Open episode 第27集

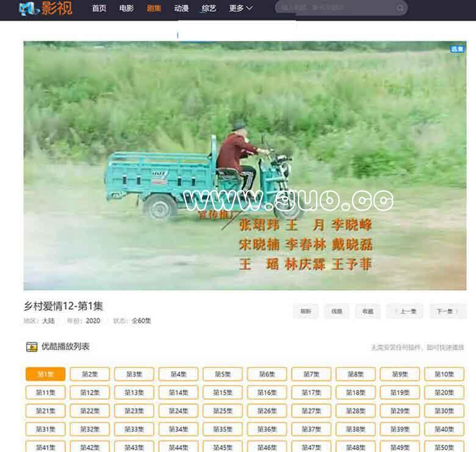click(311, 410)
